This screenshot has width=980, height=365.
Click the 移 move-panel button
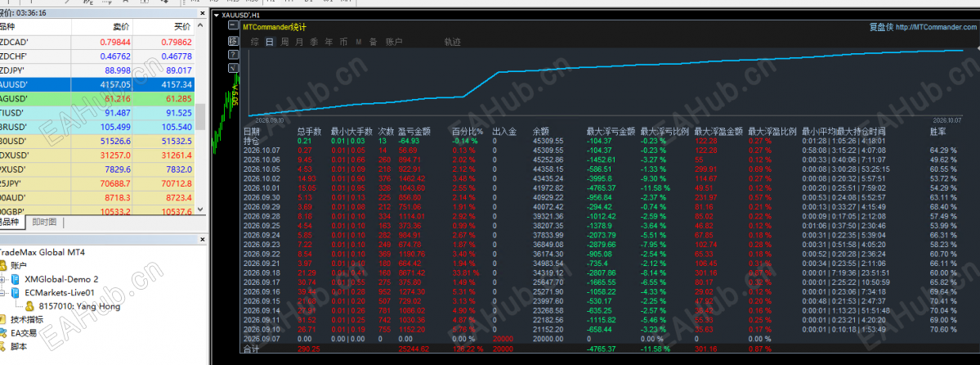(233, 41)
